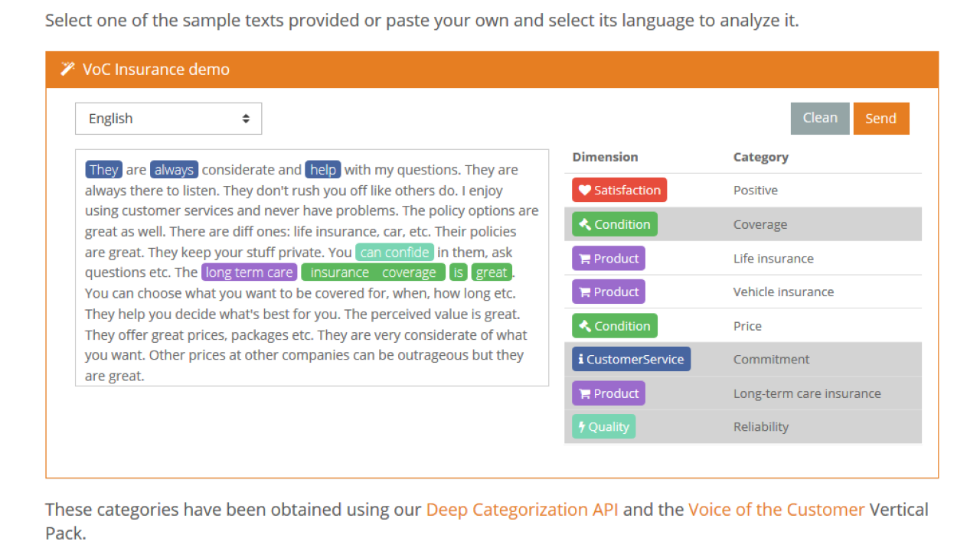Screen dimensions: 980x551
Task: Click the highlighted word "help"
Action: [323, 170]
